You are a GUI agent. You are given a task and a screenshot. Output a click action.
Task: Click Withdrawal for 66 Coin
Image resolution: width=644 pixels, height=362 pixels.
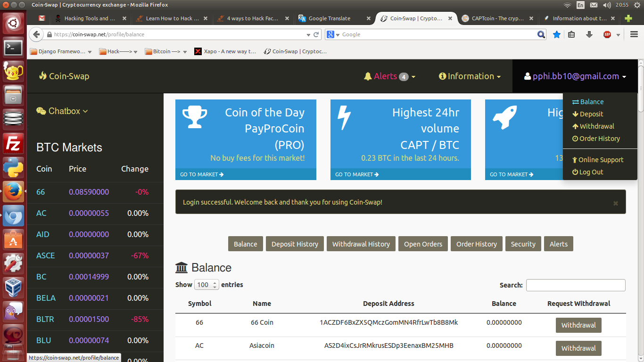[578, 325]
